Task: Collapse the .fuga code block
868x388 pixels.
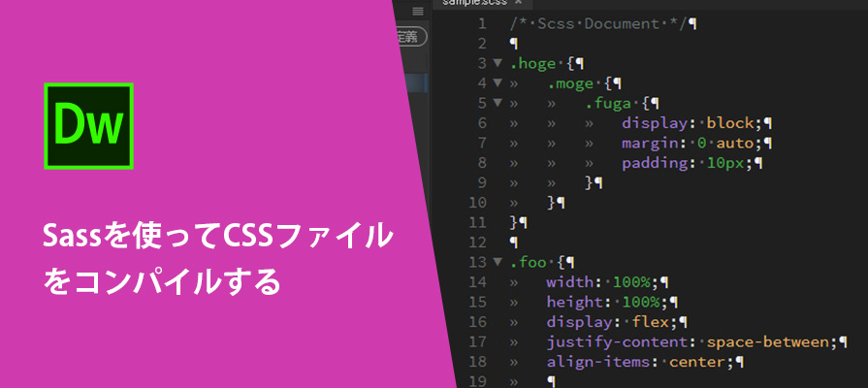Action: pyautogui.click(x=498, y=103)
